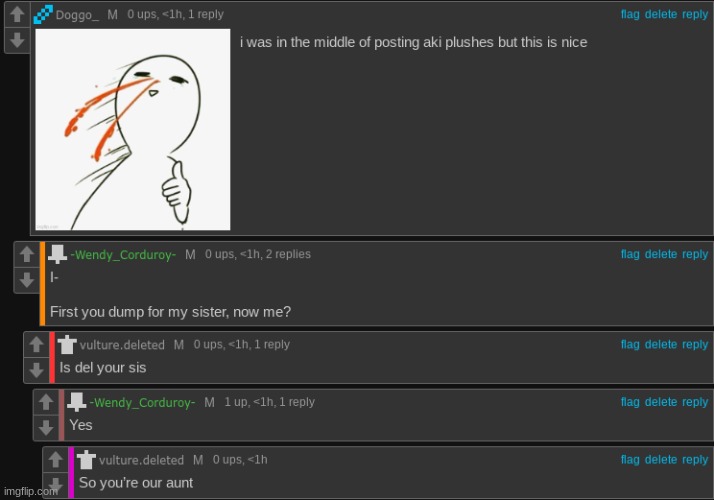Upvote the 'So you're our aunt' comment
This screenshot has width=714, height=500.
56,459
